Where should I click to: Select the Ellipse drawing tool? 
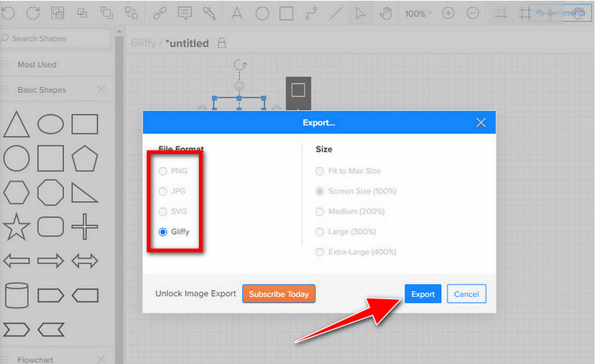(262, 13)
